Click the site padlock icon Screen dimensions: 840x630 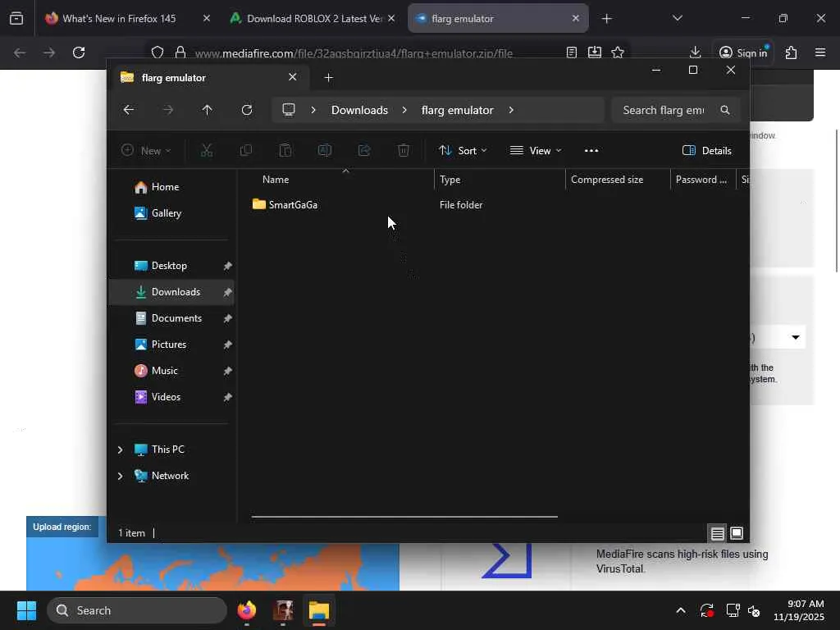point(180,52)
